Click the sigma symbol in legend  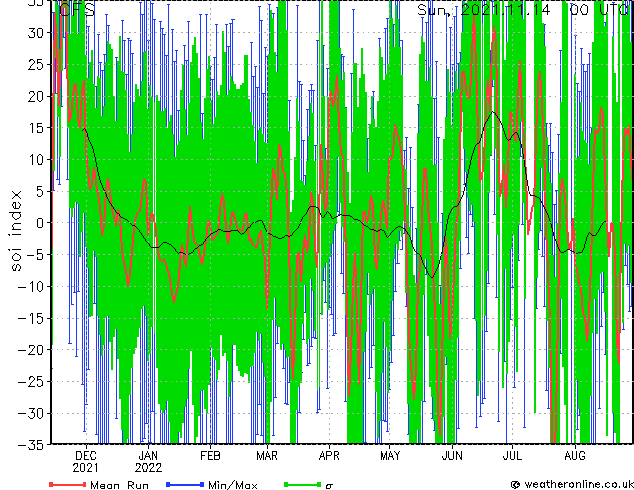[x=329, y=486]
